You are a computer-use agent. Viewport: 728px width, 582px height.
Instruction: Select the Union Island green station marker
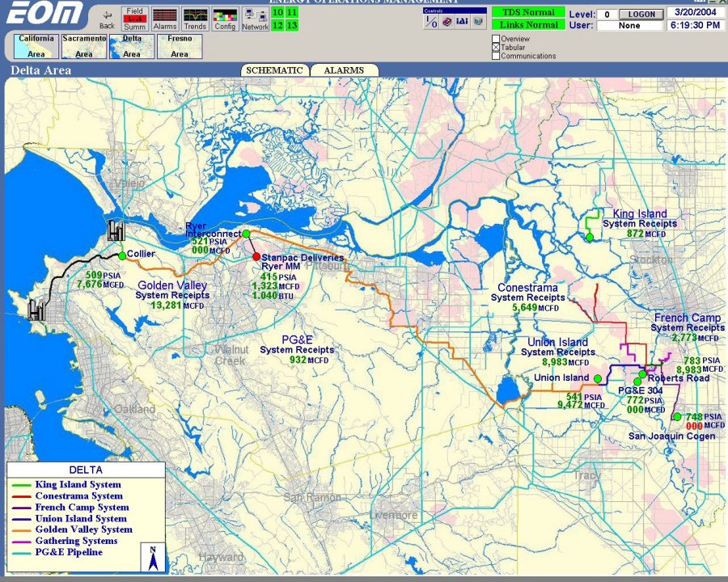(598, 379)
